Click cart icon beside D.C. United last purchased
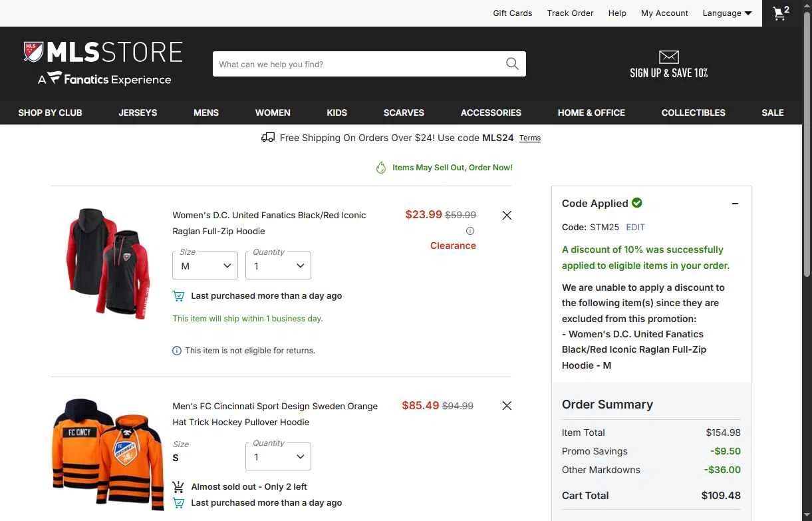The image size is (812, 521). coord(178,296)
